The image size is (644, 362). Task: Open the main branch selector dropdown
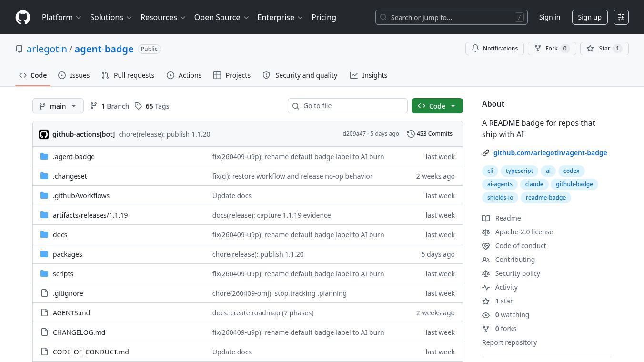tap(58, 106)
